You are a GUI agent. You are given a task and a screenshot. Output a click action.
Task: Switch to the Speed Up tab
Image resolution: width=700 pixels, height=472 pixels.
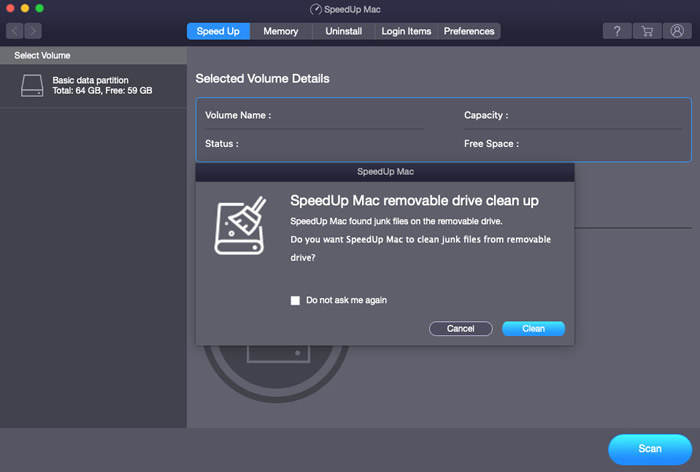point(218,31)
